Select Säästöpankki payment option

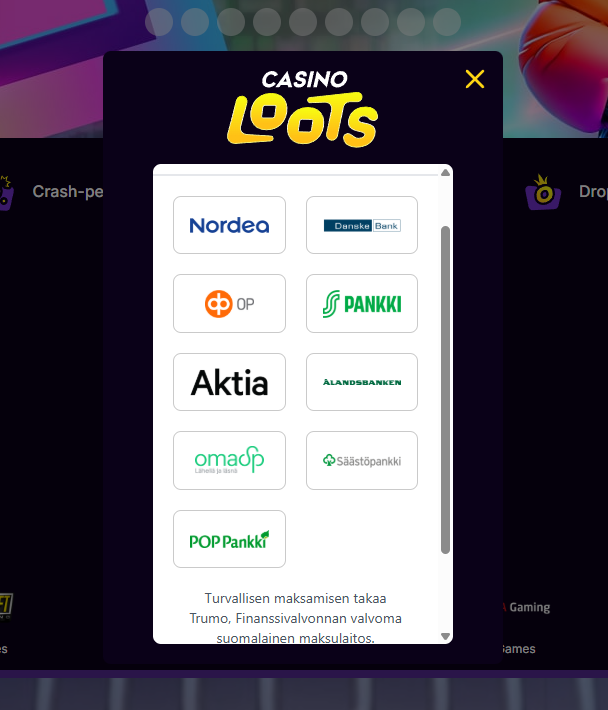[362, 461]
